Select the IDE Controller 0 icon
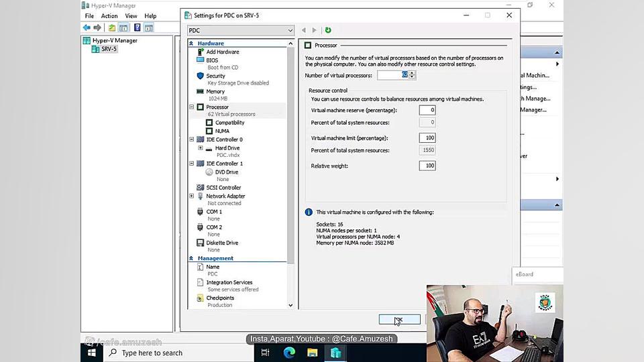The height and width of the screenshot is (362, 644). click(201, 139)
